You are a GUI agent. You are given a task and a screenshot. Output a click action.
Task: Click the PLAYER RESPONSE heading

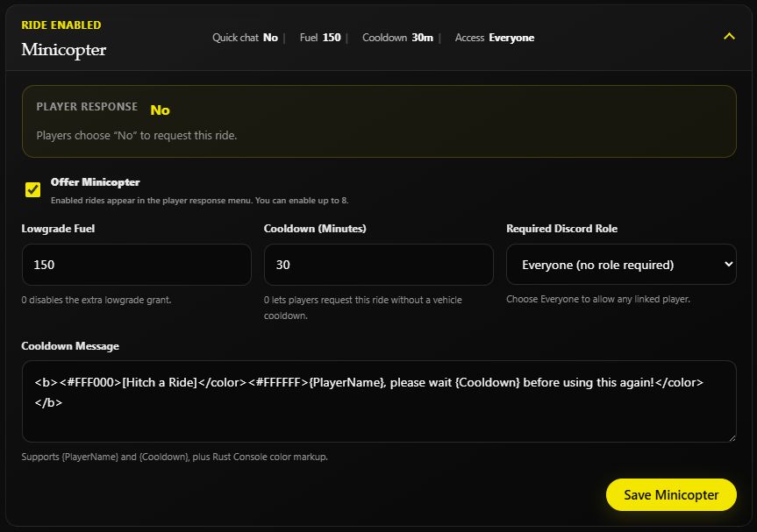[x=87, y=107]
